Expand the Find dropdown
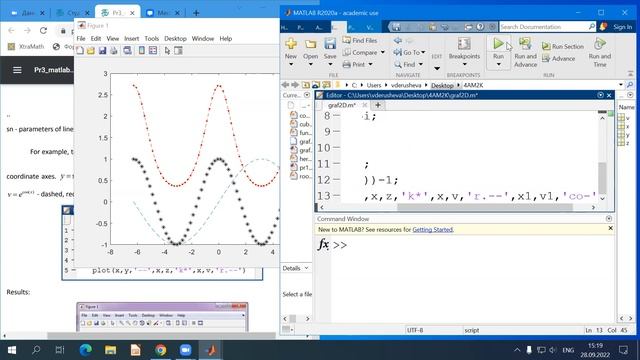 click(420, 64)
